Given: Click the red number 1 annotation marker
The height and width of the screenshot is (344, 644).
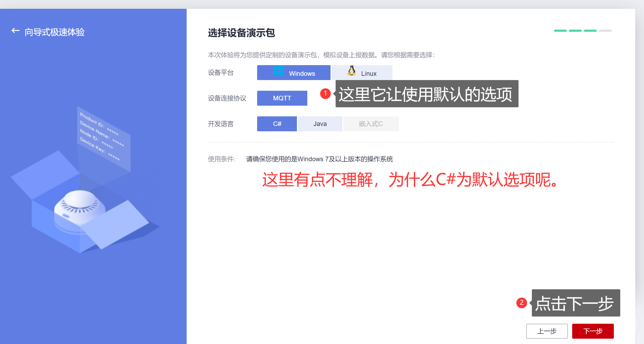Looking at the screenshot, I should [325, 93].
